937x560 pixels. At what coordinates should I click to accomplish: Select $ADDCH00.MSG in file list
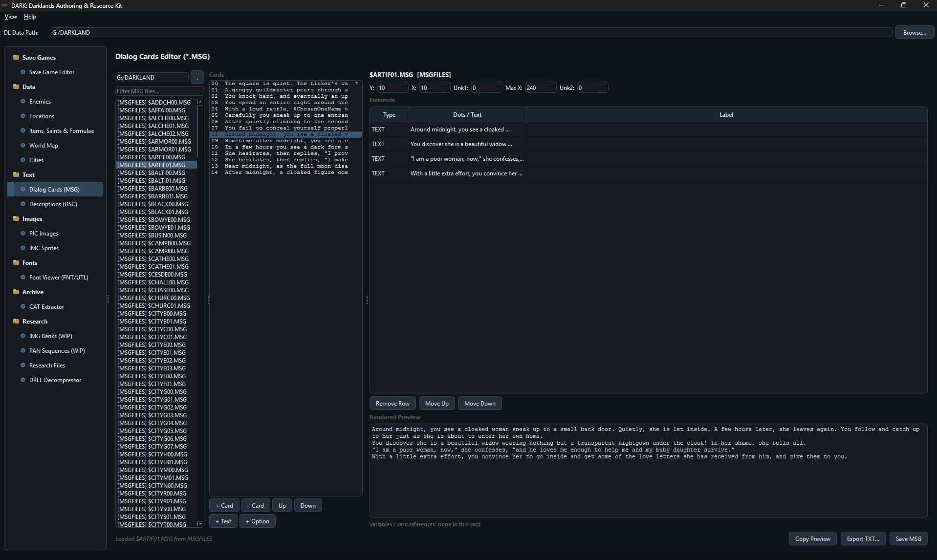(x=156, y=102)
